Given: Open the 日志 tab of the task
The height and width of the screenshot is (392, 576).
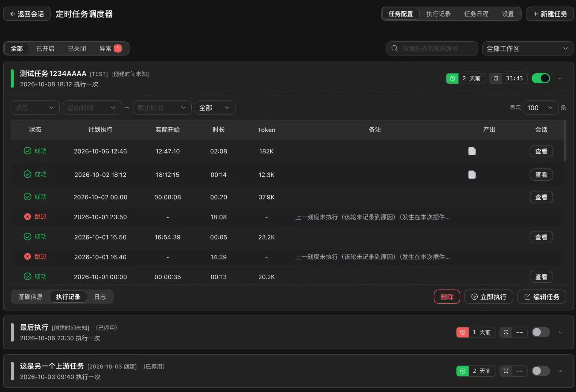Looking at the screenshot, I should (x=100, y=297).
